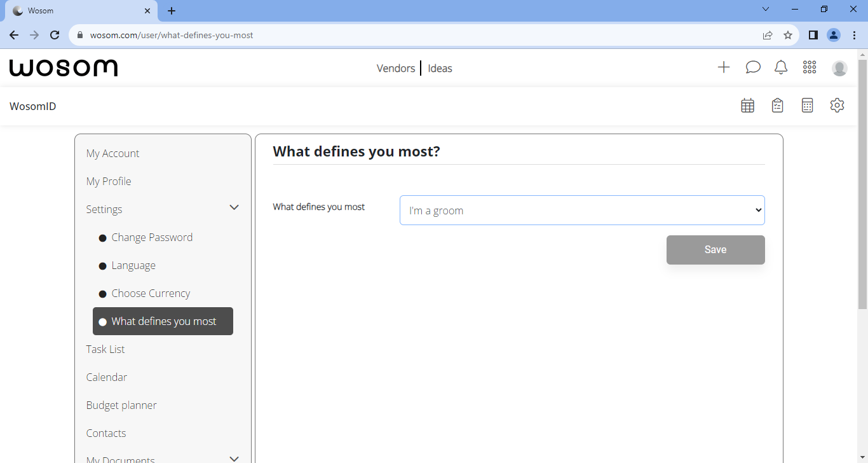Open the apps grid icon
The height and width of the screenshot is (463, 868).
pyautogui.click(x=809, y=67)
